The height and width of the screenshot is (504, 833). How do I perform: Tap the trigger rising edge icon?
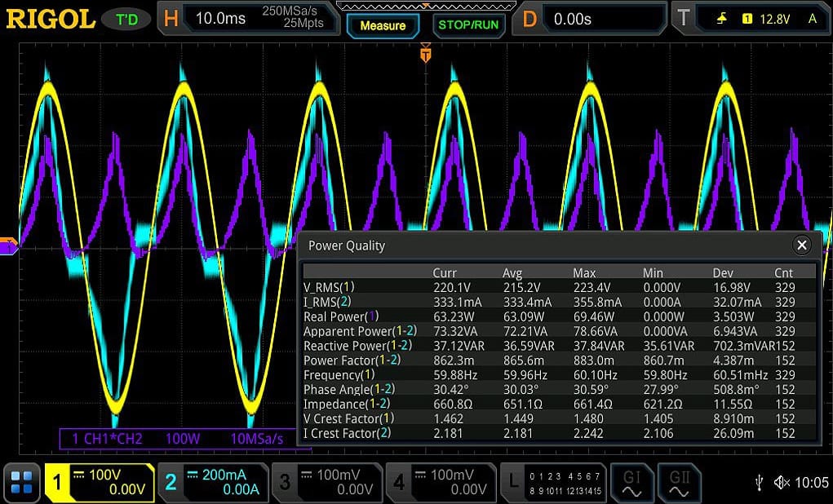coord(722,19)
